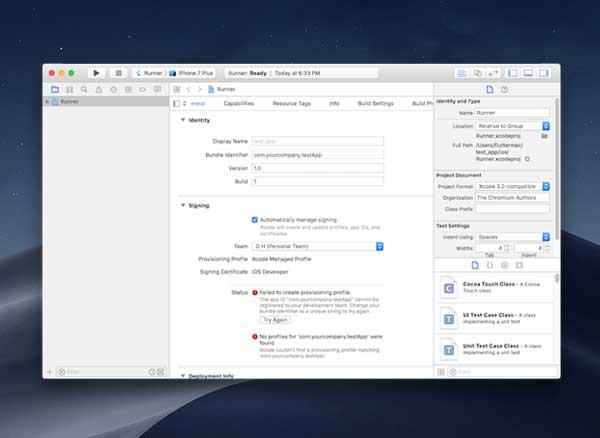600x438 pixels.
Task: Expand the Runner project tree item
Action: point(47,101)
